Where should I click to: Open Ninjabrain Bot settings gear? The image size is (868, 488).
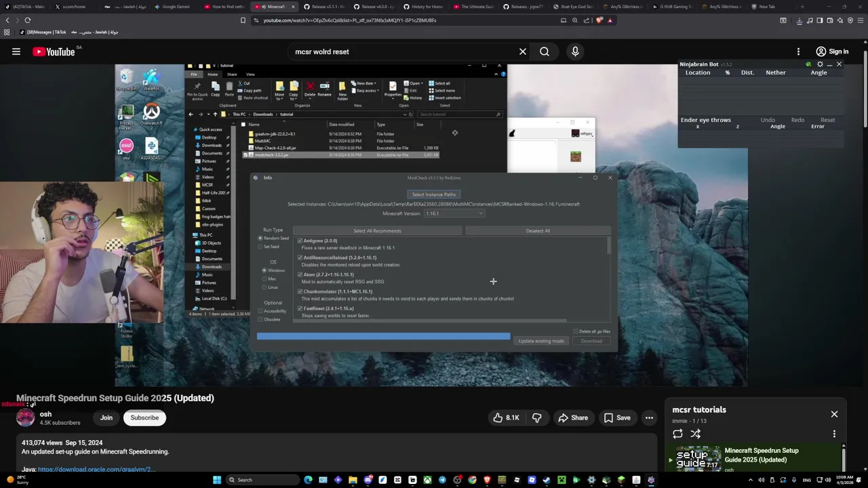(820, 64)
